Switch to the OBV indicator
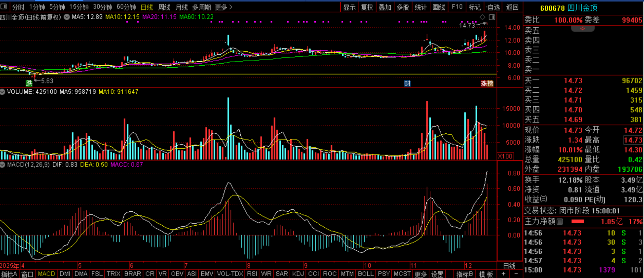The image size is (644, 278). tap(177, 274)
